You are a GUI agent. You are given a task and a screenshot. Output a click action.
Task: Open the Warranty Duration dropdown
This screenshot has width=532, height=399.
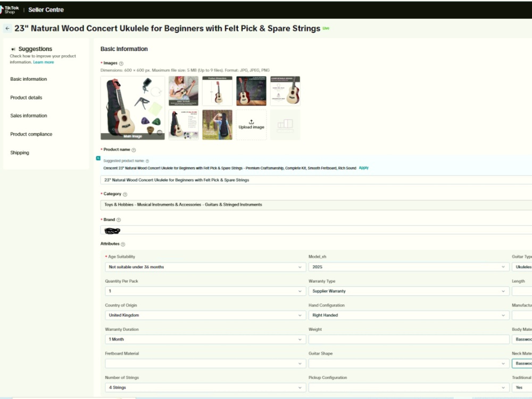tap(205, 339)
